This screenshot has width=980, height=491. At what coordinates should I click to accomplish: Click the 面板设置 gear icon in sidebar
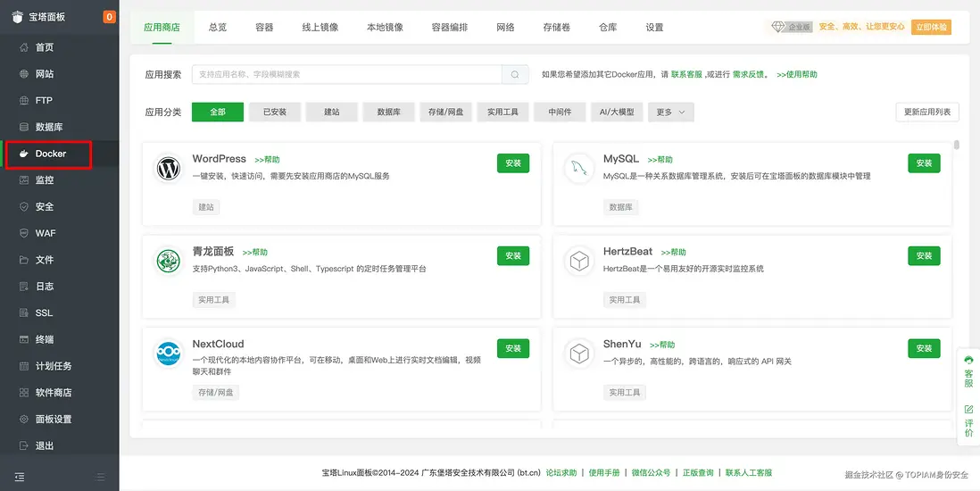[x=24, y=419]
